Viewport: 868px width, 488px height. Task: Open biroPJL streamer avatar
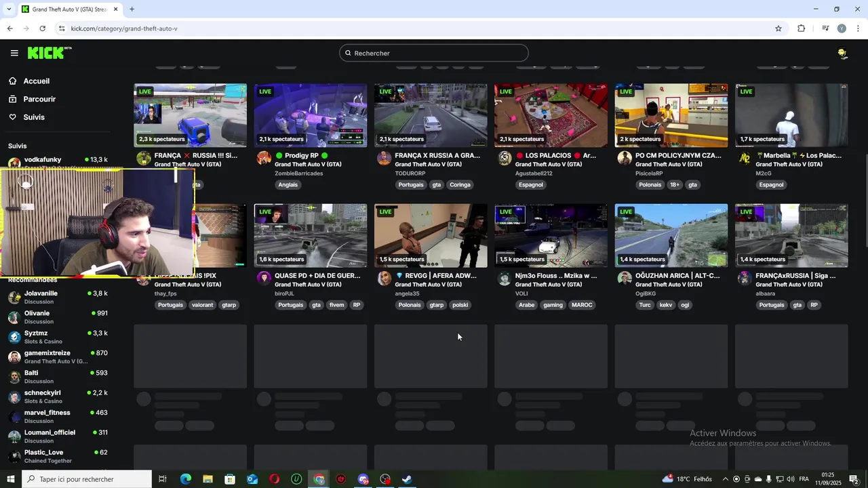[x=264, y=278]
